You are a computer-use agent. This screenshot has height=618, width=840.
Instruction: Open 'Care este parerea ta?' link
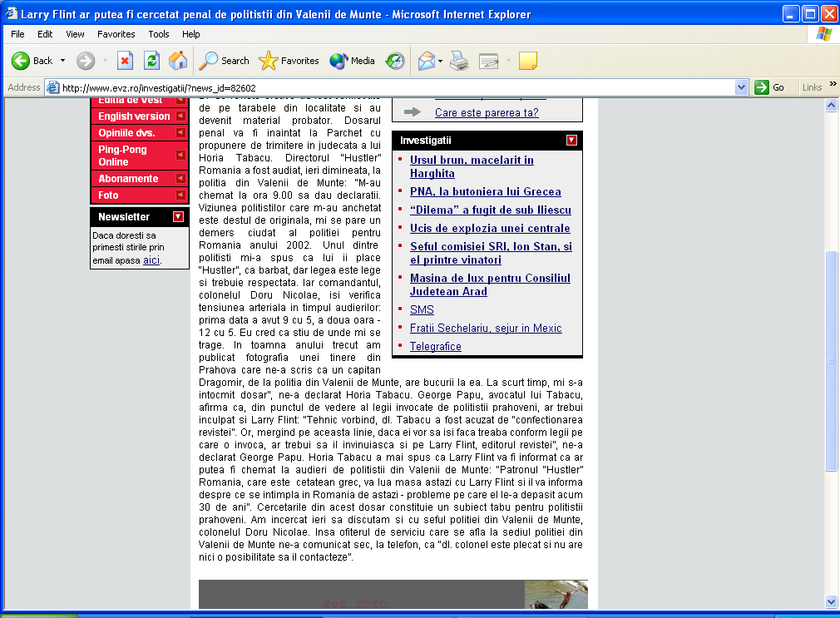click(x=487, y=112)
